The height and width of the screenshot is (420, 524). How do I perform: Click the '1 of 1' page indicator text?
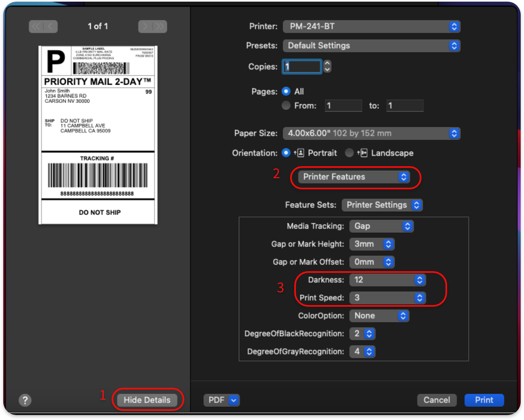(x=98, y=26)
